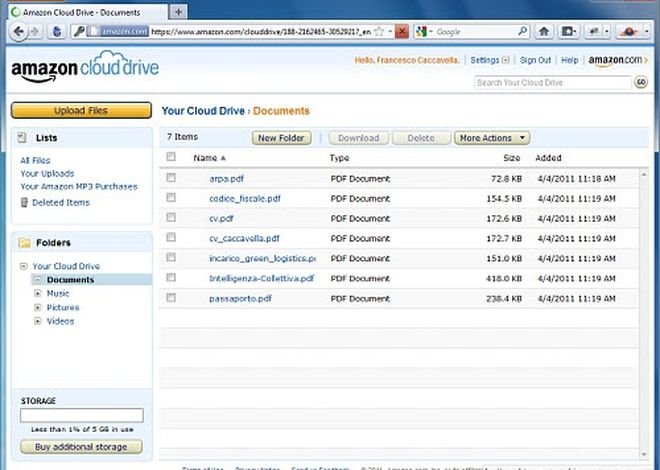Click the Lists panel document icon
Image resolution: width=660 pixels, height=470 pixels.
click(x=22, y=138)
